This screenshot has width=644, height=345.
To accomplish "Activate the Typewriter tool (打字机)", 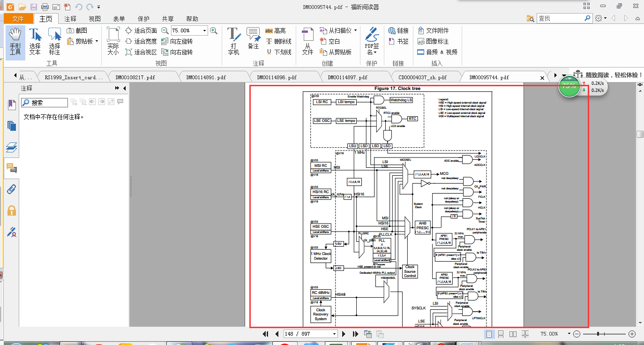I will point(233,41).
